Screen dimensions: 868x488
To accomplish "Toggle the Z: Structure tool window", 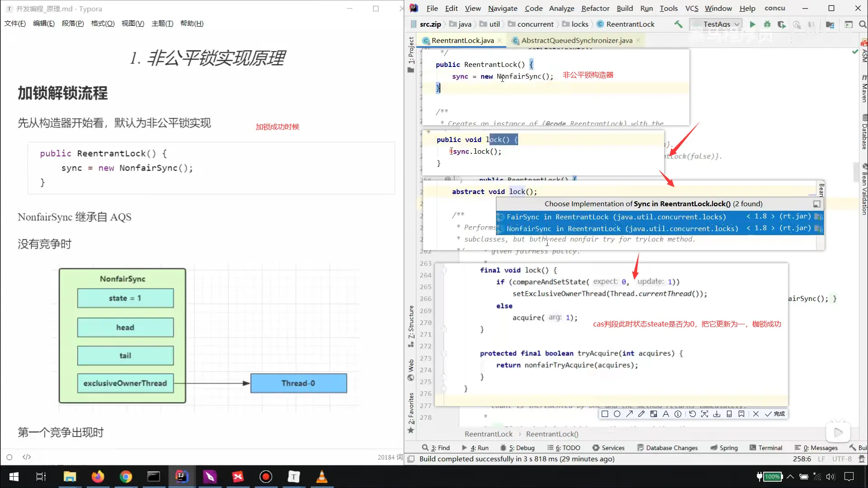I will pyautogui.click(x=411, y=326).
